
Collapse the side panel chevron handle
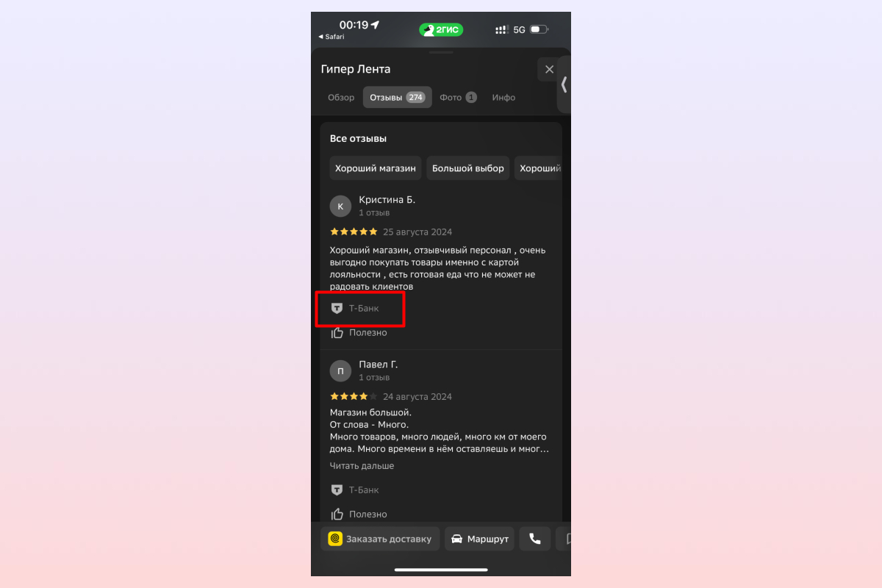coord(564,85)
